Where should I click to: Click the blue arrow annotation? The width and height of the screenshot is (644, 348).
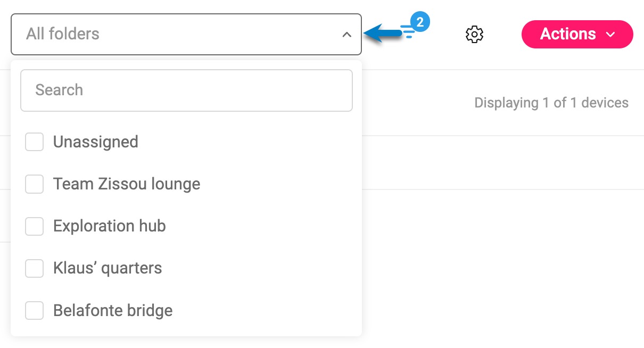382,34
